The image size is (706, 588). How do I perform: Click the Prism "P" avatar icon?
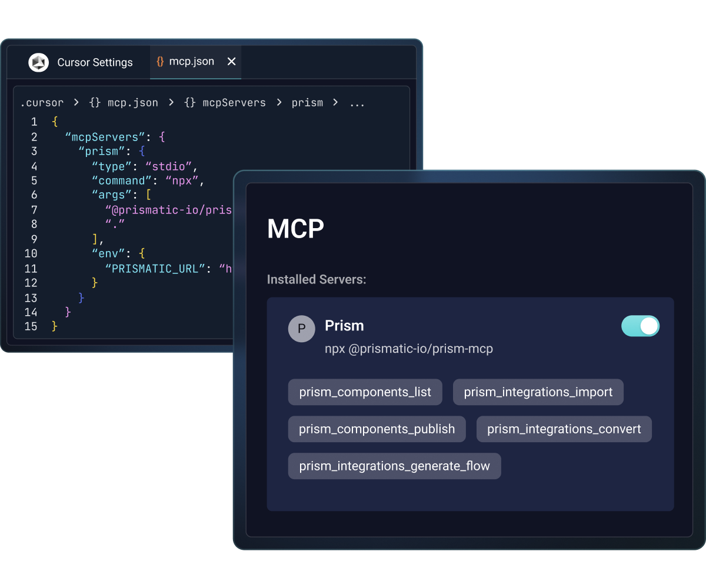(x=302, y=329)
